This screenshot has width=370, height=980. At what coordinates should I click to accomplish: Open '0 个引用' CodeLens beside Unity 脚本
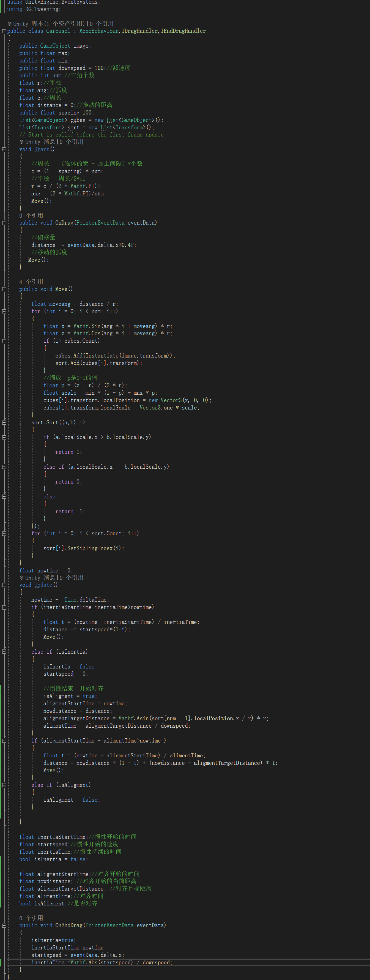(x=101, y=24)
